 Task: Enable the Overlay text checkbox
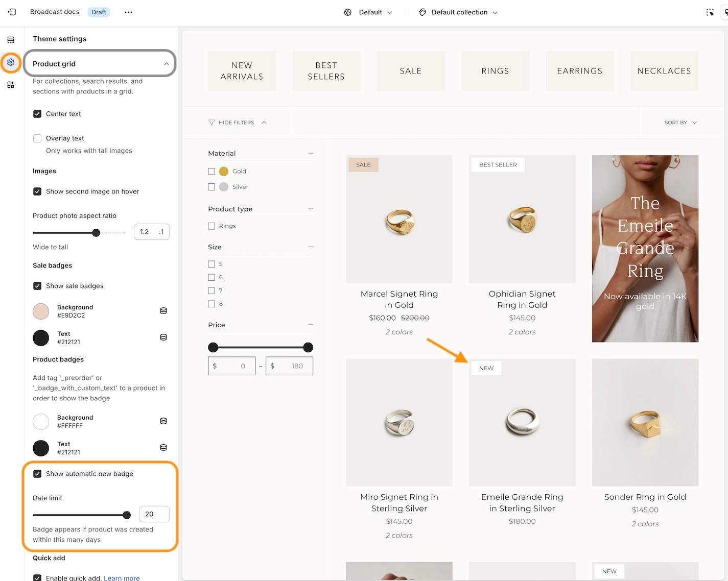tap(37, 138)
